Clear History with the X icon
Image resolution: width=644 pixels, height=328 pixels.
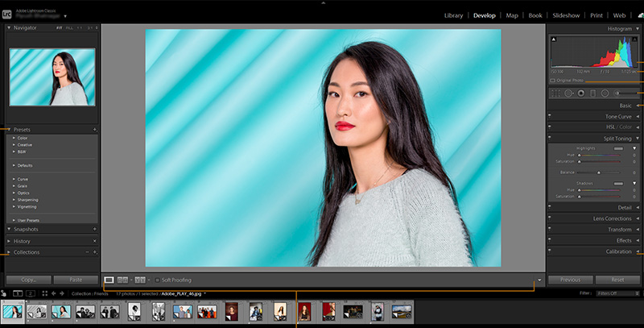(94, 241)
